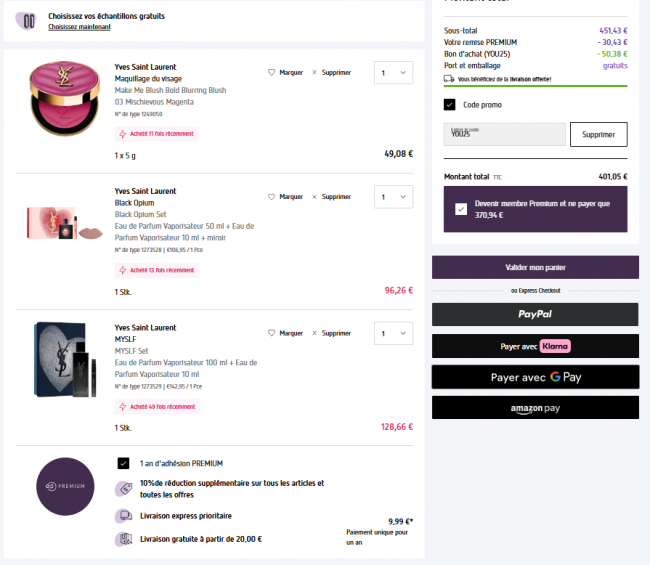The height and width of the screenshot is (565, 650).
Task: Choose Payer avec Klarna option
Action: [535, 346]
